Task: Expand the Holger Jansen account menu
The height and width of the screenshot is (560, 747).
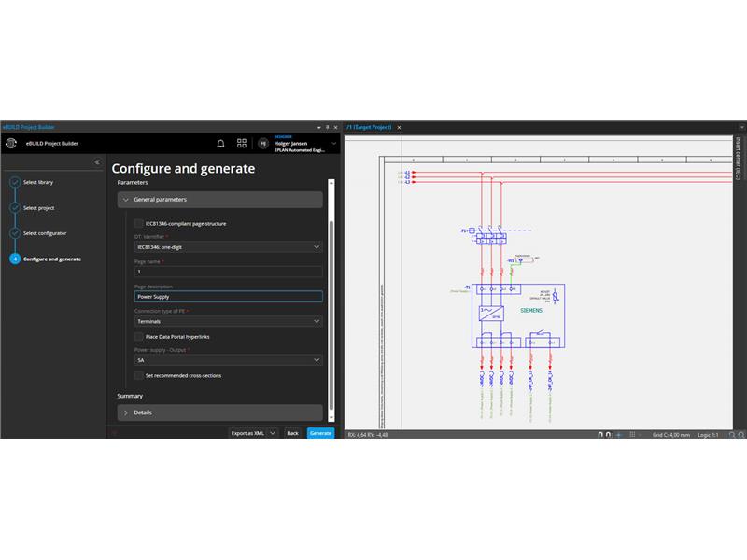Action: click(334, 144)
